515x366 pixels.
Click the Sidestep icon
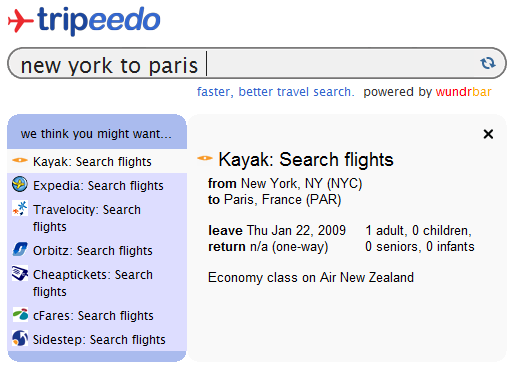(20, 338)
